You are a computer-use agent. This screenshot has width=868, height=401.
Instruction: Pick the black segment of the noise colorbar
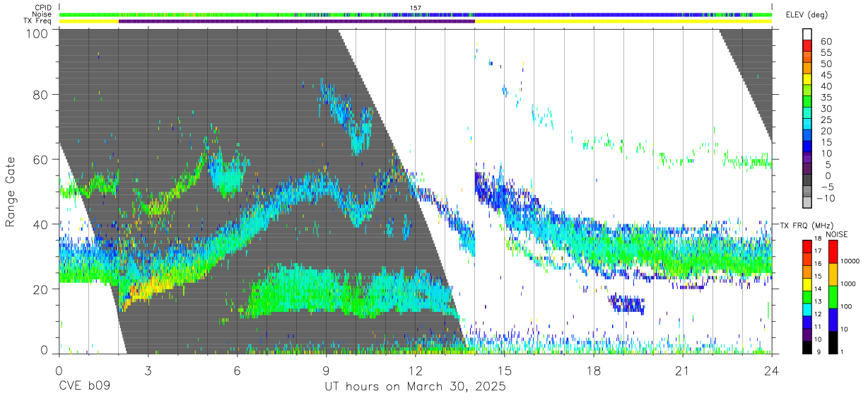[833, 342]
